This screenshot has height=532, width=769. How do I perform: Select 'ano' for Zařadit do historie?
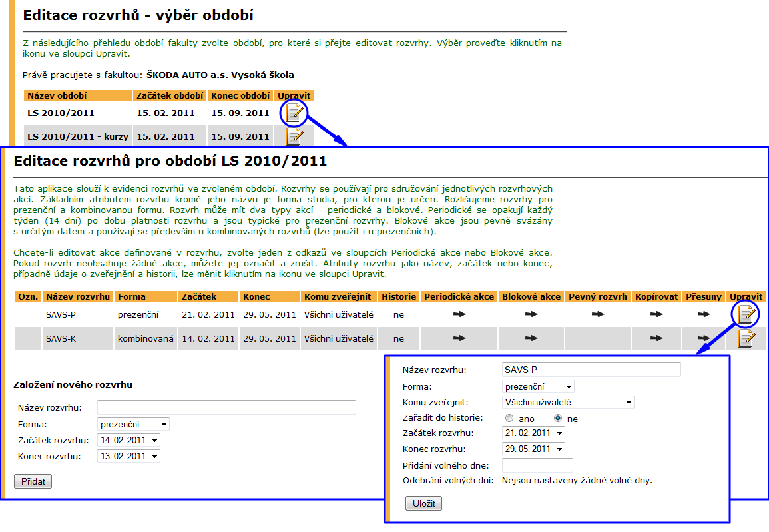509,419
